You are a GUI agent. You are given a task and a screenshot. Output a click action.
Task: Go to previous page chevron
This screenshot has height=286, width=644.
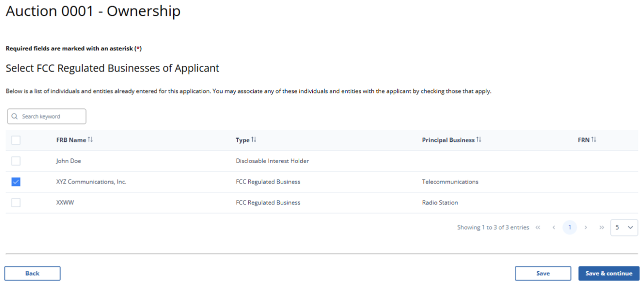[554, 227]
